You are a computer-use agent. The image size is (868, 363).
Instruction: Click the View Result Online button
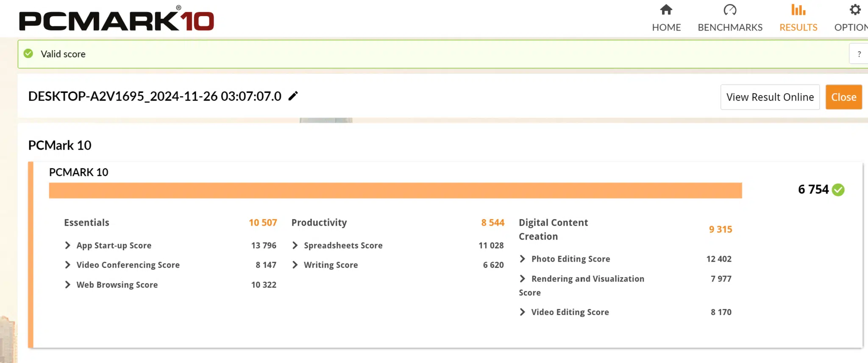[x=770, y=97]
